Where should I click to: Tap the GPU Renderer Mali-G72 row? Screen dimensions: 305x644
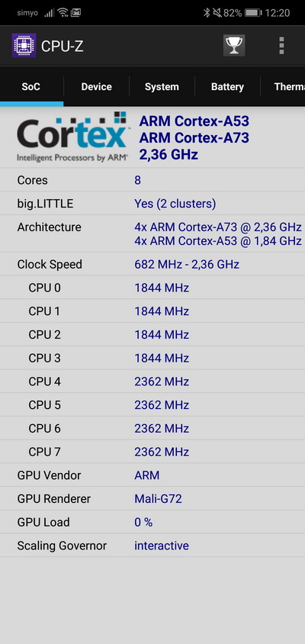[152, 498]
